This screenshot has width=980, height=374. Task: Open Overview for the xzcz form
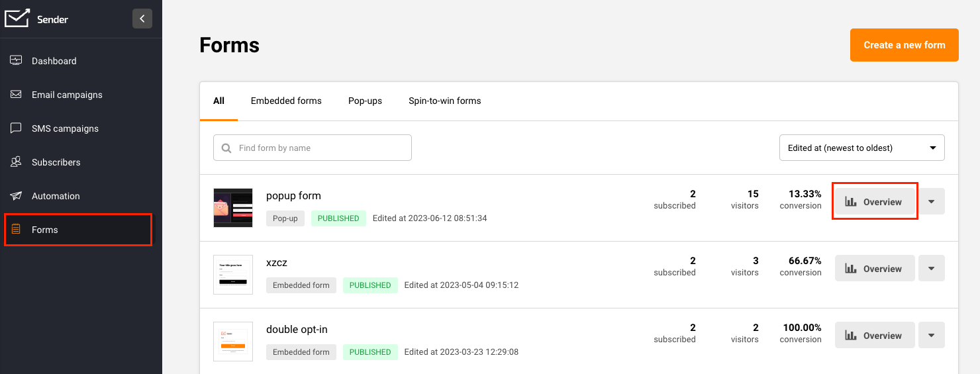coord(874,269)
